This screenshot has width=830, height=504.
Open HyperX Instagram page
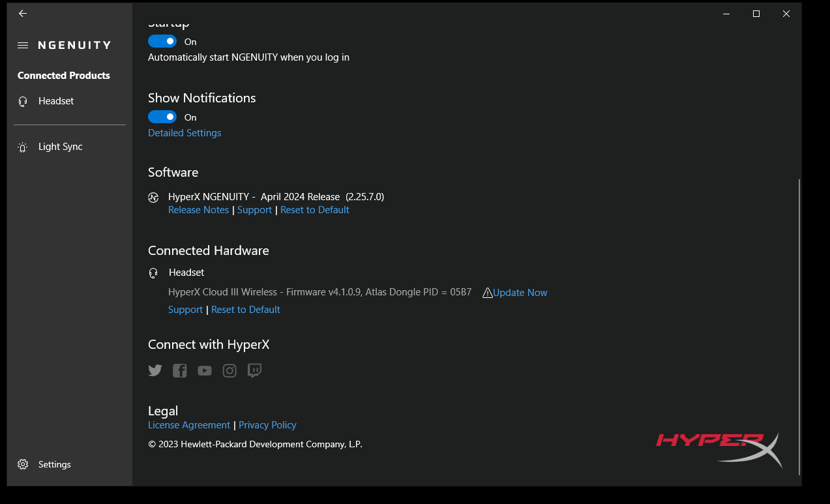coord(230,370)
